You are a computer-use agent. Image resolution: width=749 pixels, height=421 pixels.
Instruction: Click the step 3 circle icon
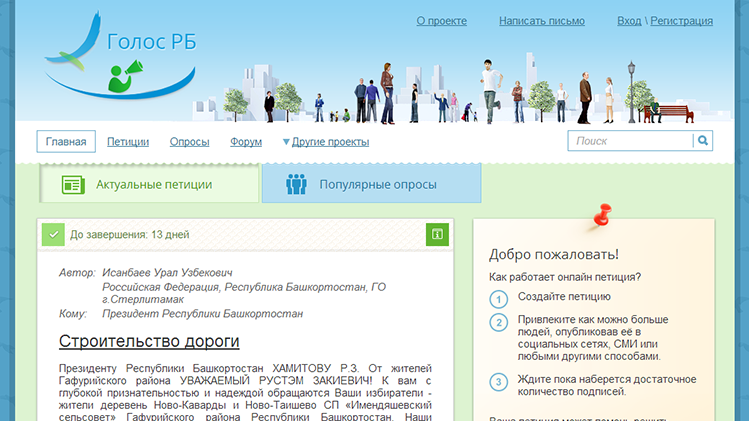pos(499,382)
